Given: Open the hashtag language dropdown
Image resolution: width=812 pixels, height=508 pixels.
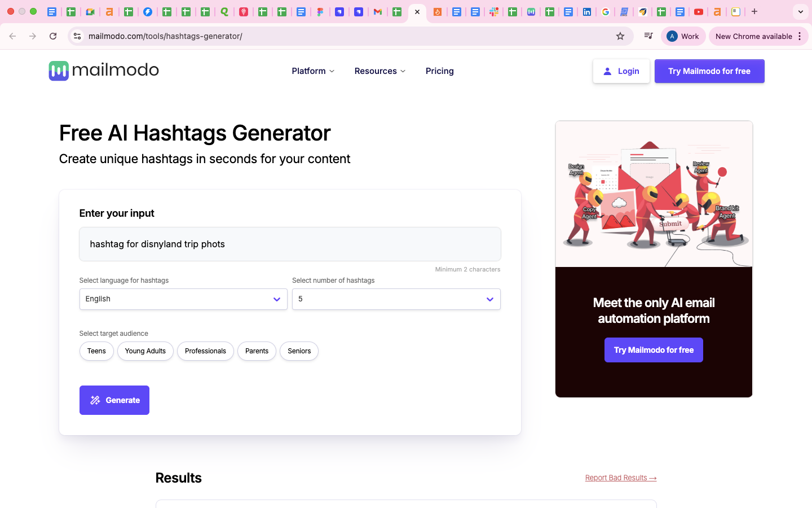Looking at the screenshot, I should (183, 299).
